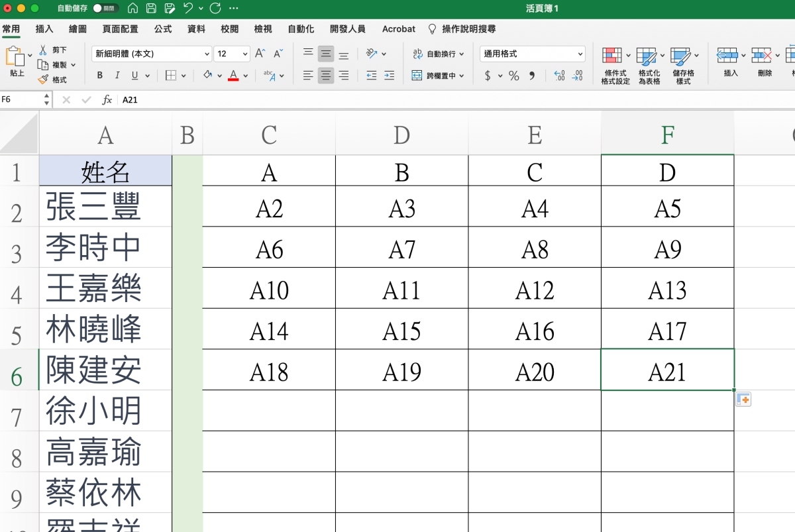The width and height of the screenshot is (795, 532).
Task: Click the increase decimal icon
Action: [559, 76]
